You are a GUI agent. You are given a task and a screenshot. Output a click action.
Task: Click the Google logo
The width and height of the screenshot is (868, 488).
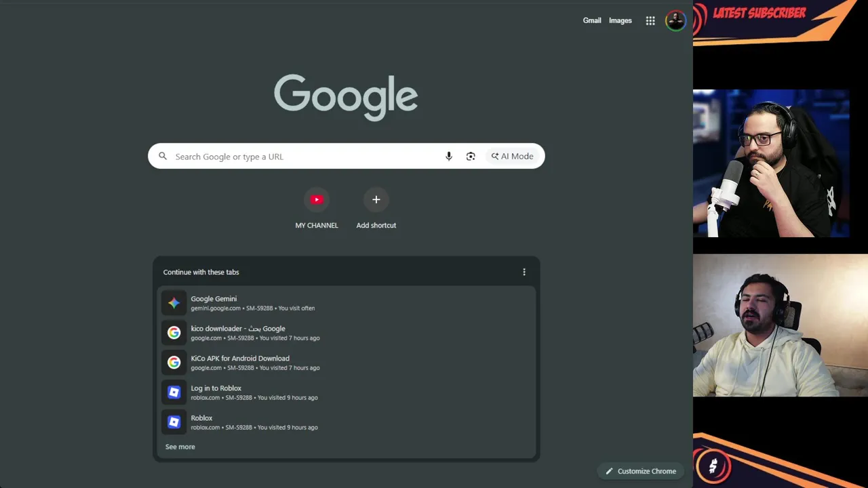(x=346, y=98)
